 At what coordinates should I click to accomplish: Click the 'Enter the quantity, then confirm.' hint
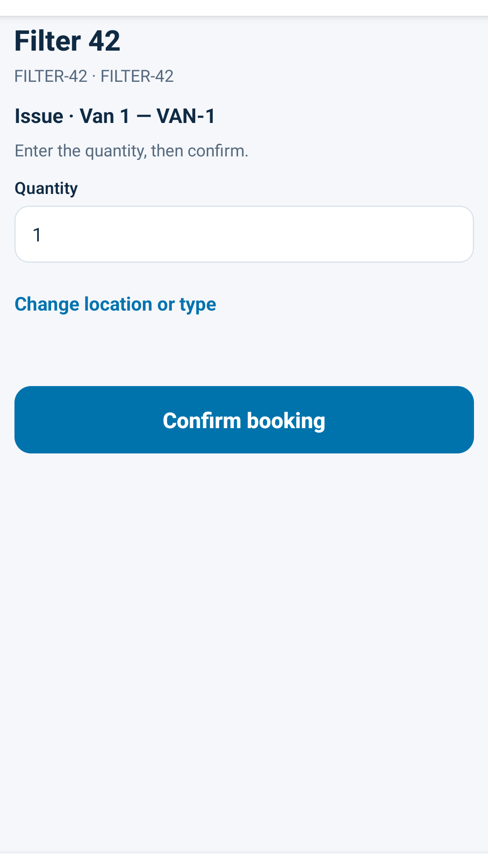[131, 151]
